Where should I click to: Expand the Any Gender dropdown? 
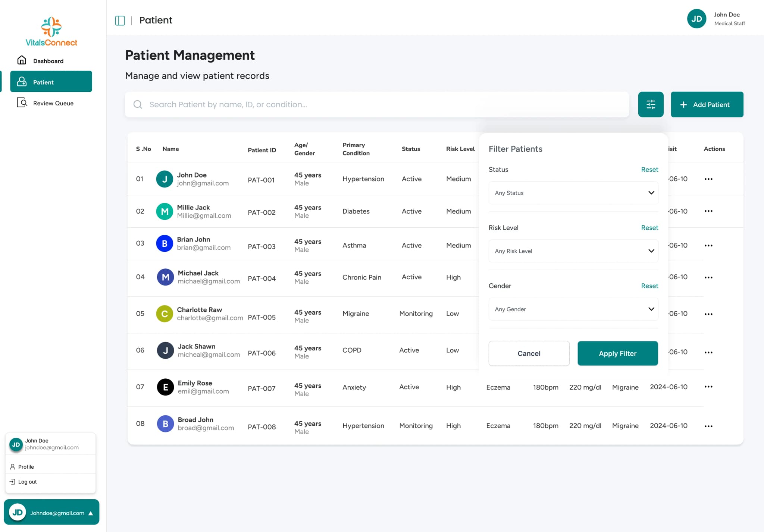click(573, 309)
